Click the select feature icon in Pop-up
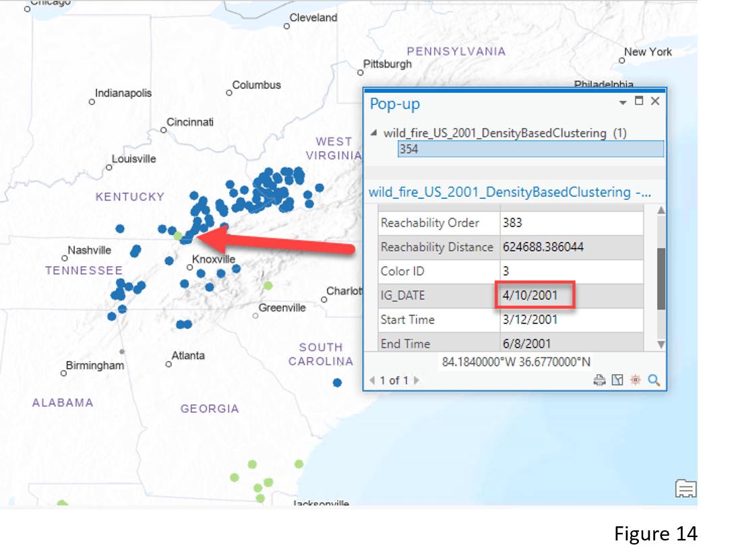The height and width of the screenshot is (560, 732). 617,380
